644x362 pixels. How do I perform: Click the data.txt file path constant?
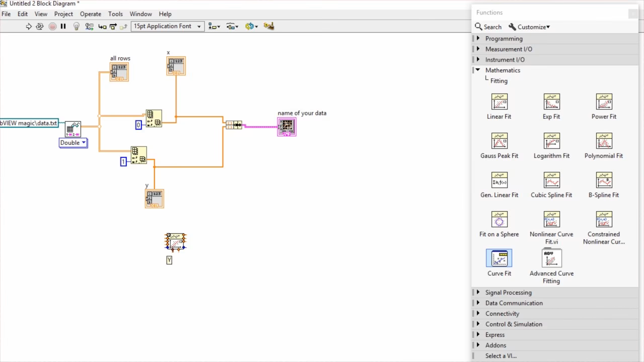point(28,123)
